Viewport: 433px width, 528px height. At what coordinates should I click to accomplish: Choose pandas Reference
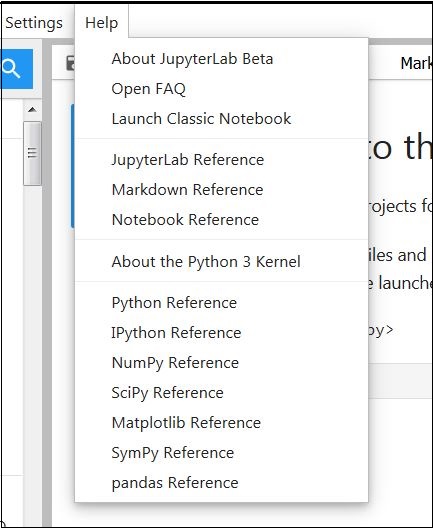(221, 483)
